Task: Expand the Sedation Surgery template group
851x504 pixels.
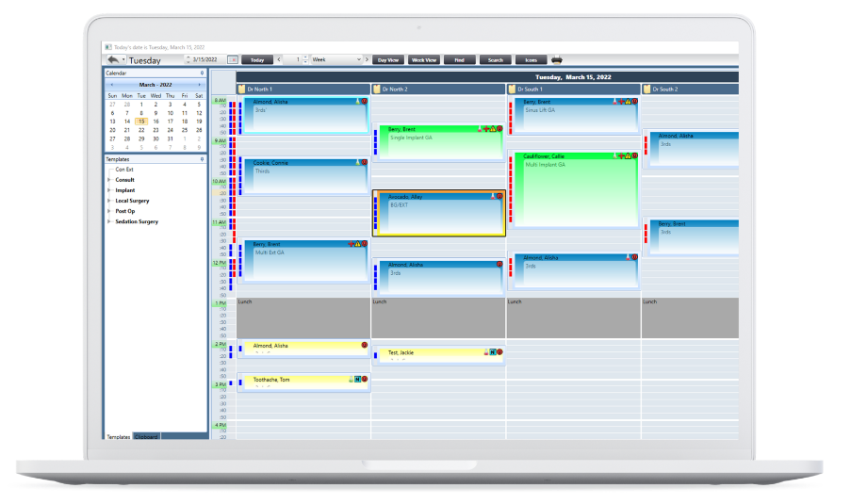Action: [109, 221]
